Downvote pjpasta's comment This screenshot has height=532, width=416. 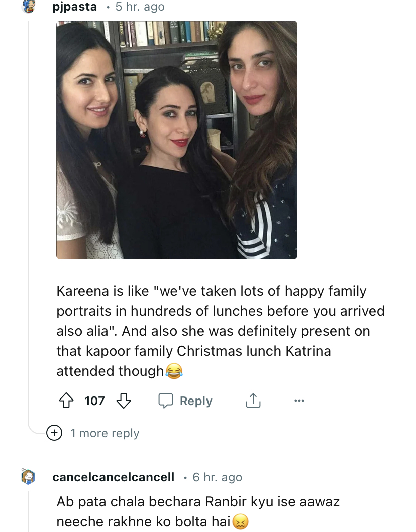[124, 401]
